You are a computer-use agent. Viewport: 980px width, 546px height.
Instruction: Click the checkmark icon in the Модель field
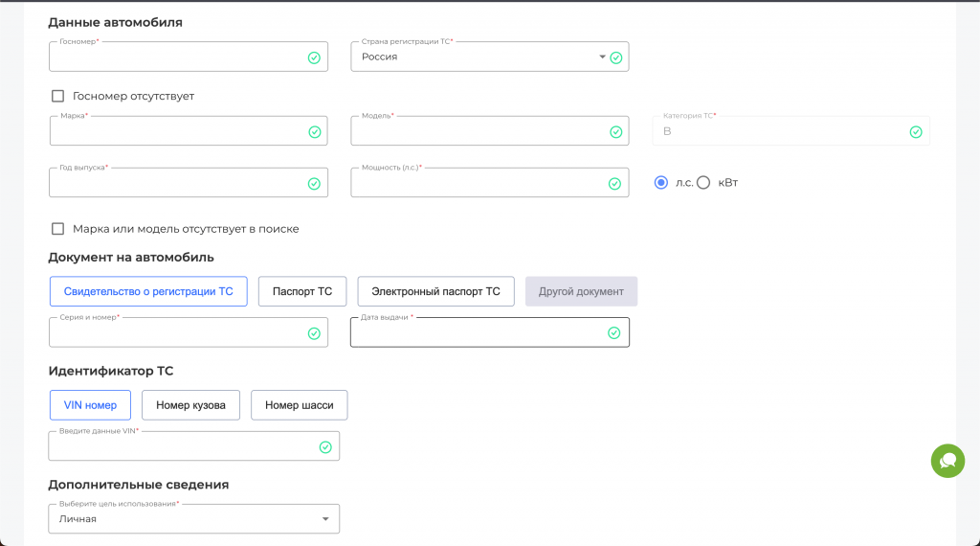(x=615, y=131)
